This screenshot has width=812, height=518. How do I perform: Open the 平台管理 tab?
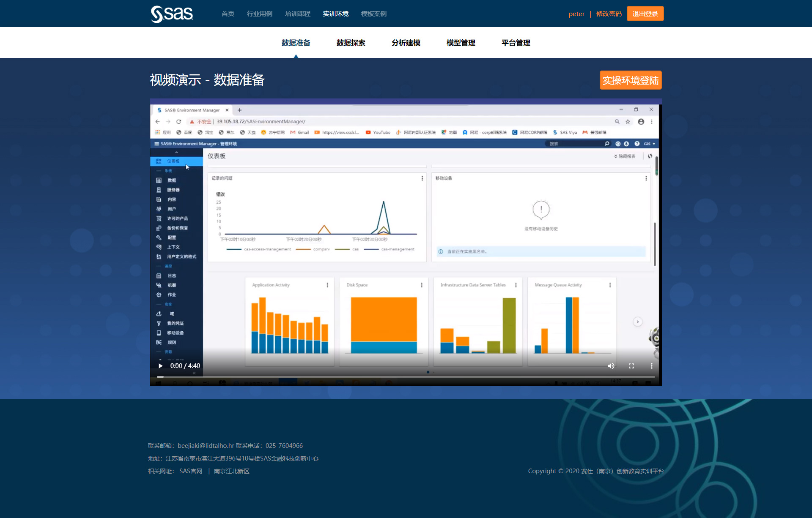[516, 43]
